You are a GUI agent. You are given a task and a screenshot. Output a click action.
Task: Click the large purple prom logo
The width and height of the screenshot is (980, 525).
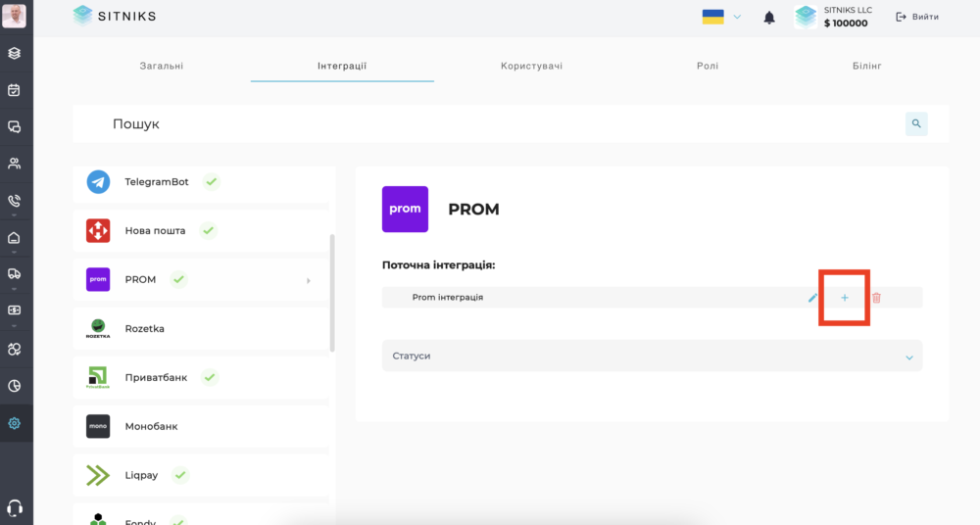405,209
